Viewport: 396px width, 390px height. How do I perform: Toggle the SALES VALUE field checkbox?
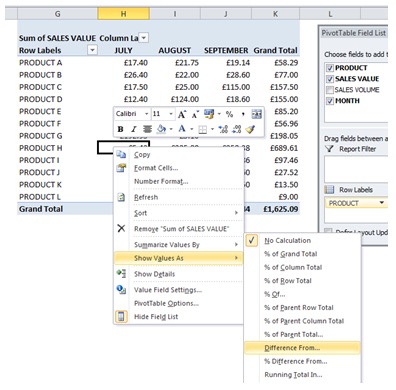(330, 79)
